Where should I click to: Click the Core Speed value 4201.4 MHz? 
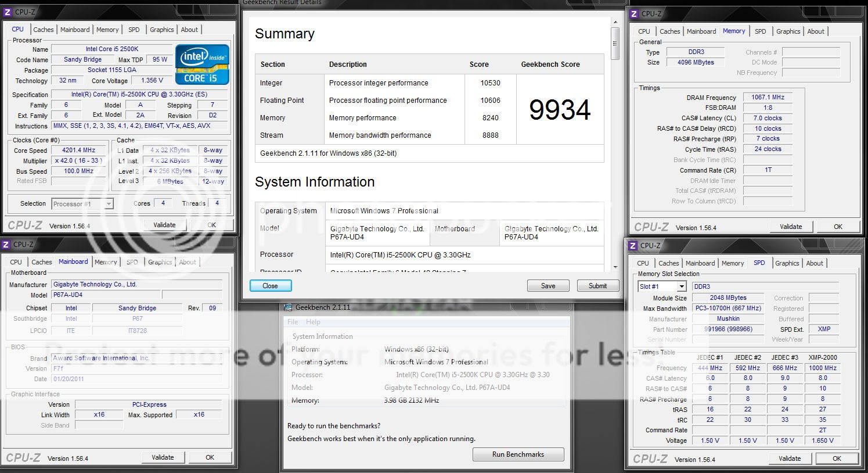coord(79,150)
